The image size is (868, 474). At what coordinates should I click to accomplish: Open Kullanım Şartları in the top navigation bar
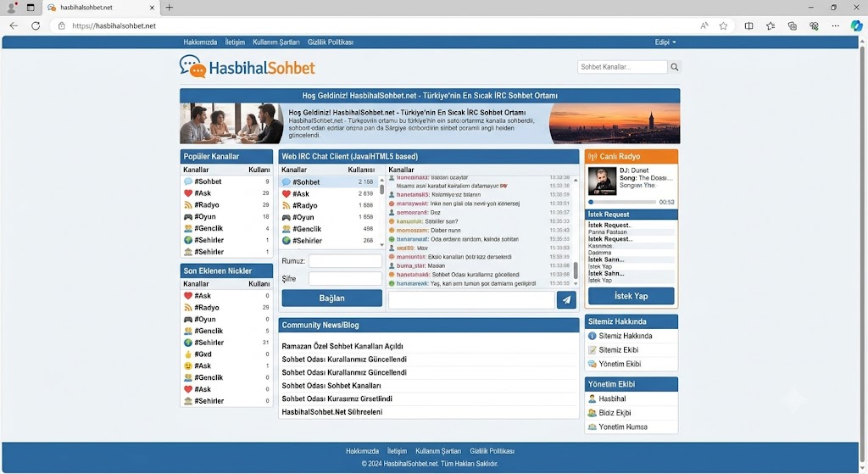[x=276, y=42]
